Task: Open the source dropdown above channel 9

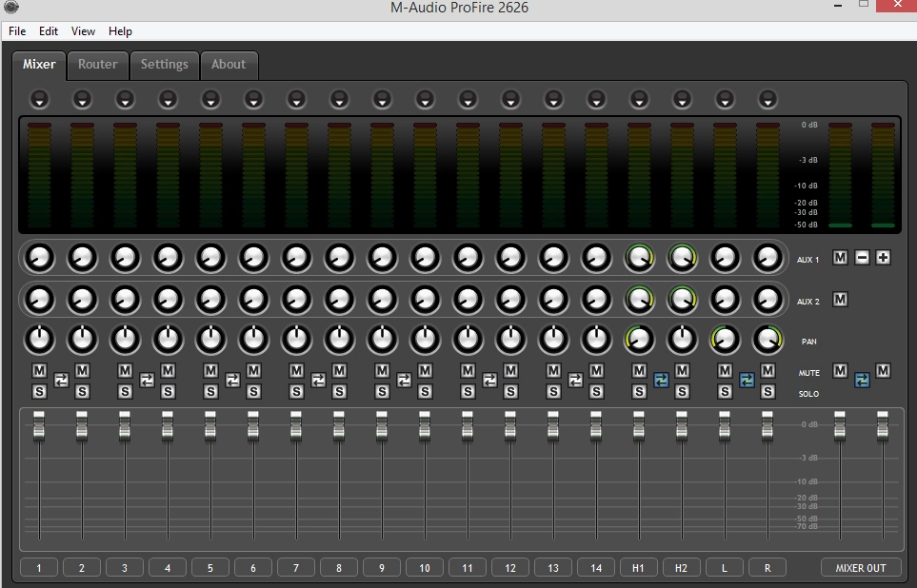Action: tap(382, 99)
